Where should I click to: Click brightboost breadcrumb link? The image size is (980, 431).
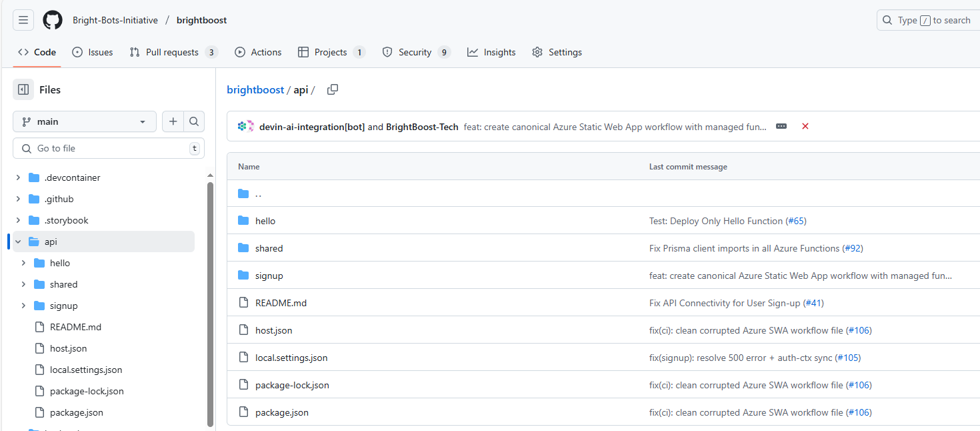(x=255, y=89)
